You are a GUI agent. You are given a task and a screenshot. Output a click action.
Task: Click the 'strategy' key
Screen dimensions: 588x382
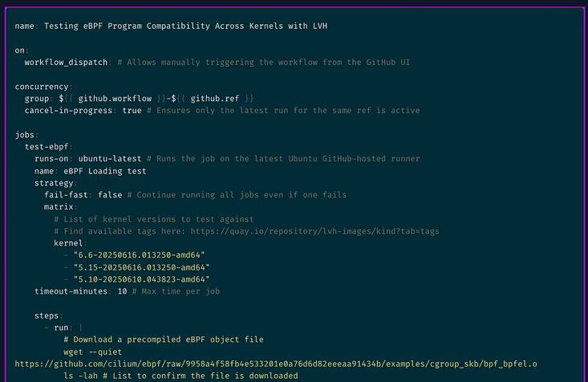[x=54, y=183]
